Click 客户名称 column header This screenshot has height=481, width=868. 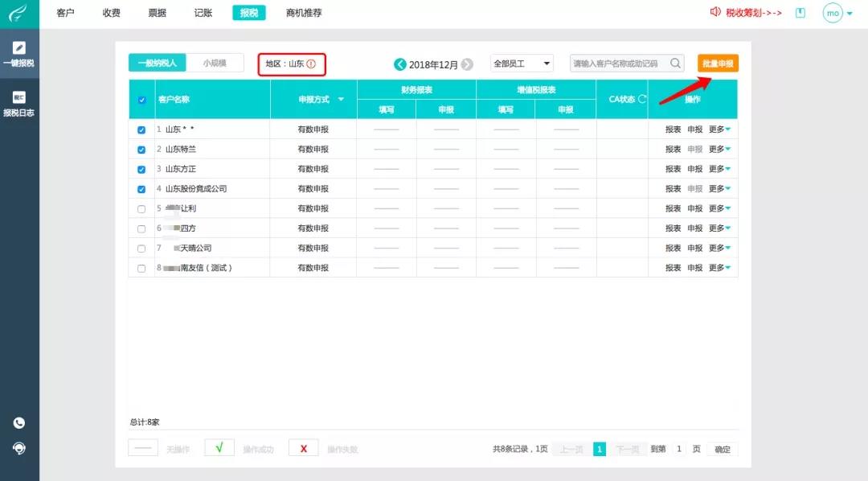coord(174,99)
